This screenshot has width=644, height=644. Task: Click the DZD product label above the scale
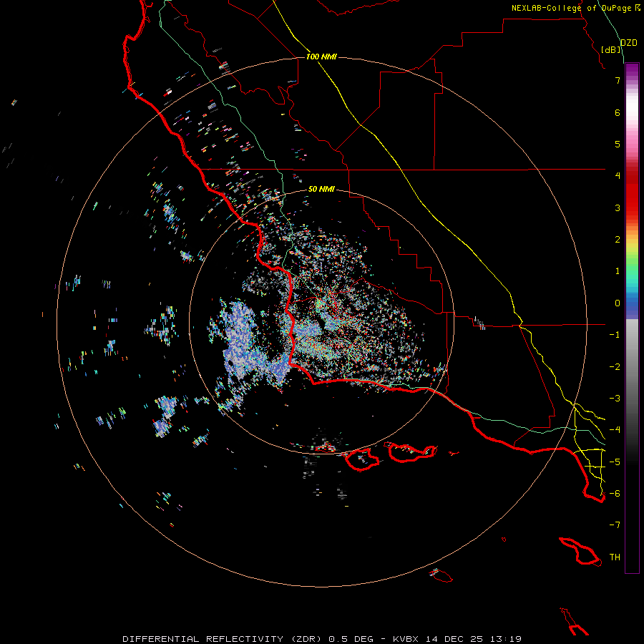[x=629, y=43]
